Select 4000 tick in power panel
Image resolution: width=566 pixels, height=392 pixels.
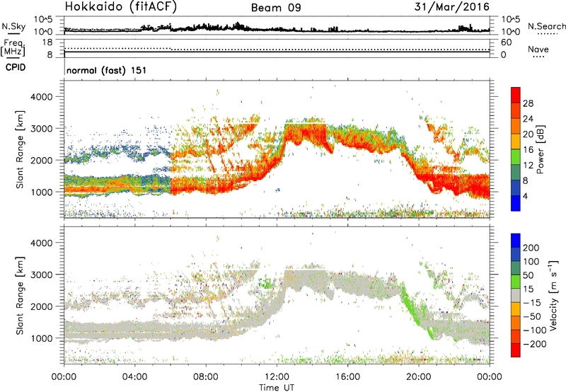tap(41, 97)
